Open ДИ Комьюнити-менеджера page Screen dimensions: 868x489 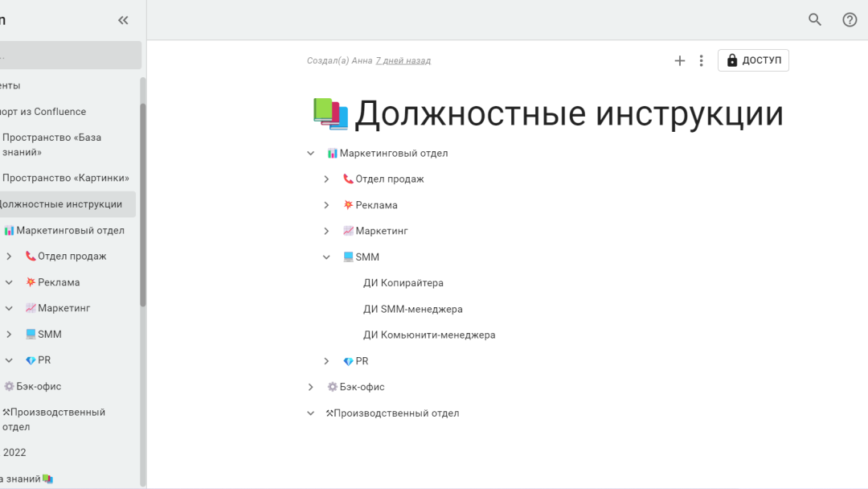coord(428,335)
